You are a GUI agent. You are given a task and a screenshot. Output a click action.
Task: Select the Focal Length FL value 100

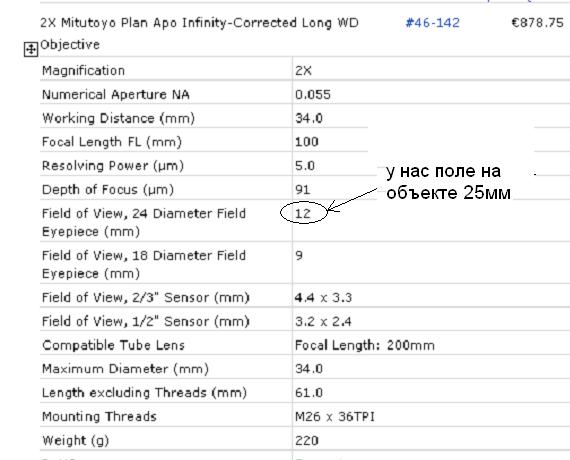click(x=306, y=142)
